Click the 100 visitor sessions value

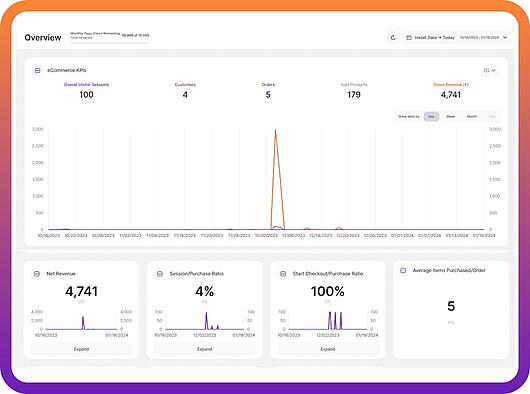pos(87,95)
